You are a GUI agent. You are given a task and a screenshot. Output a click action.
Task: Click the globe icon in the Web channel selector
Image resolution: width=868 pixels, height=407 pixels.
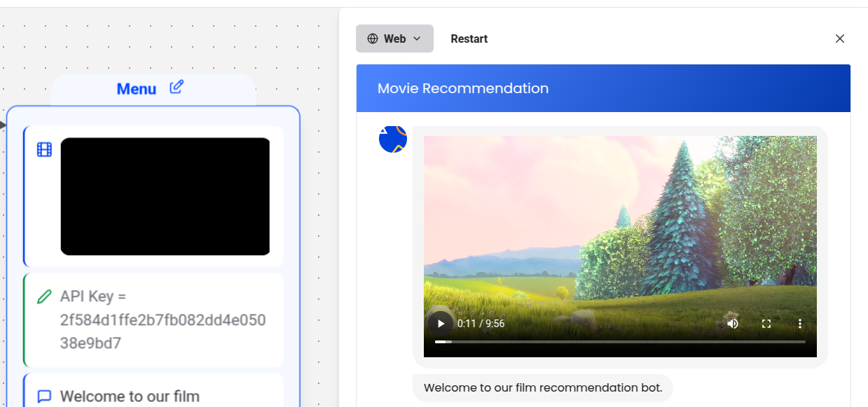click(372, 39)
